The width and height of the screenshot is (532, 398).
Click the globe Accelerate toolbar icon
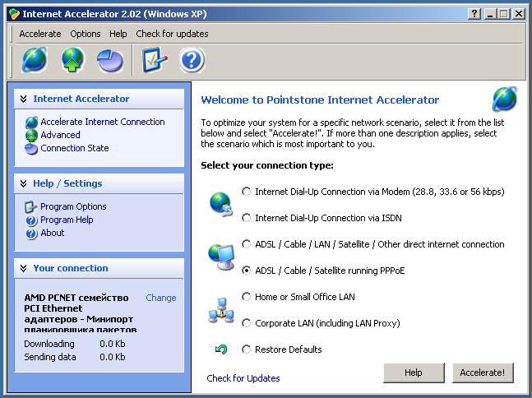(x=35, y=60)
